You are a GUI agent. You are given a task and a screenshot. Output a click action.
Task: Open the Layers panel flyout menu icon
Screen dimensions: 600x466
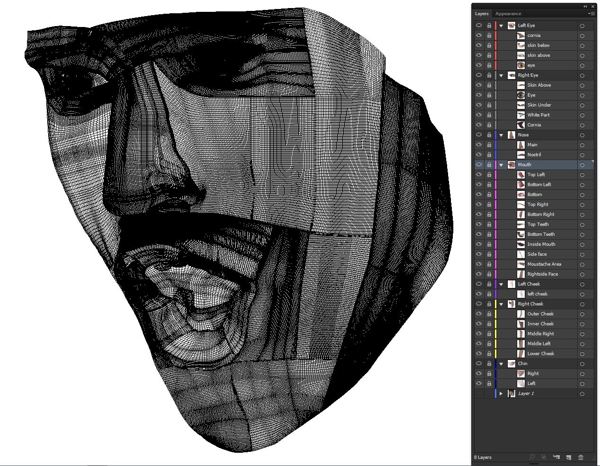[591, 14]
